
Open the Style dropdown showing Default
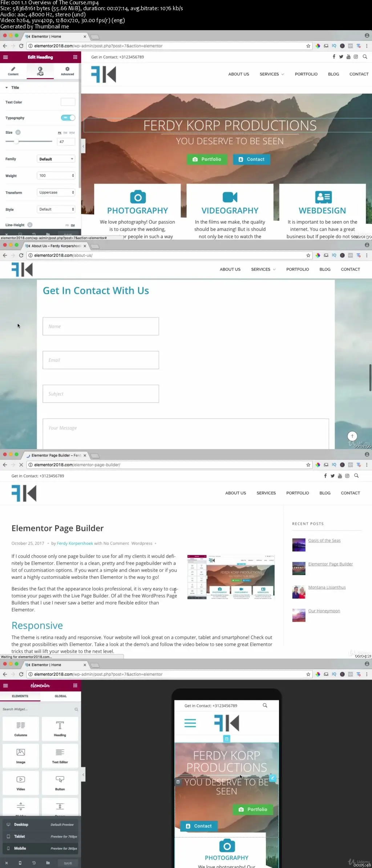tap(56, 209)
